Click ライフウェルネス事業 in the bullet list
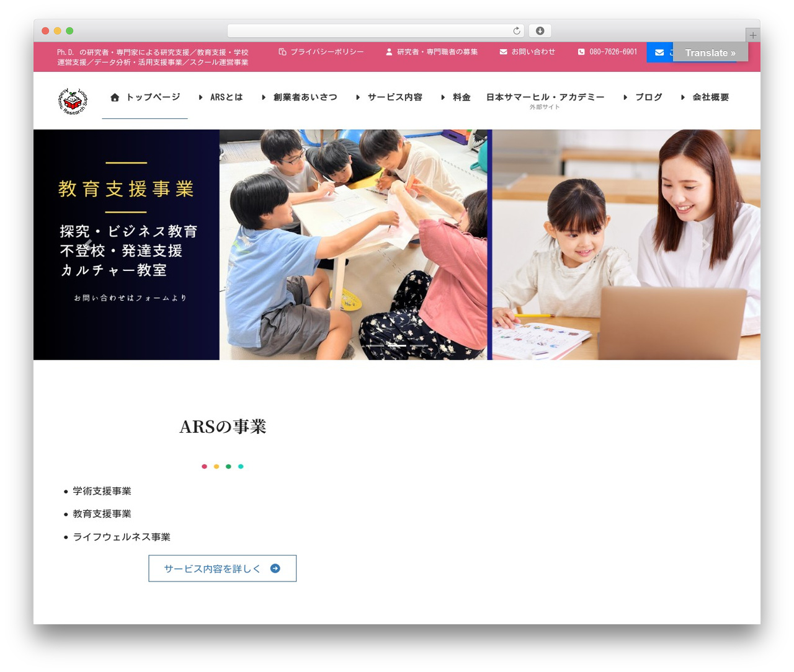This screenshot has width=794, height=672. point(122,537)
